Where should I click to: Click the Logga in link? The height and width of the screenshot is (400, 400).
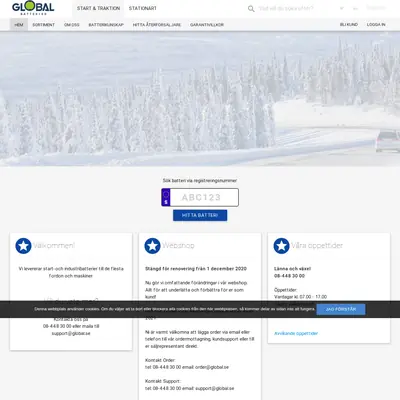click(376, 24)
